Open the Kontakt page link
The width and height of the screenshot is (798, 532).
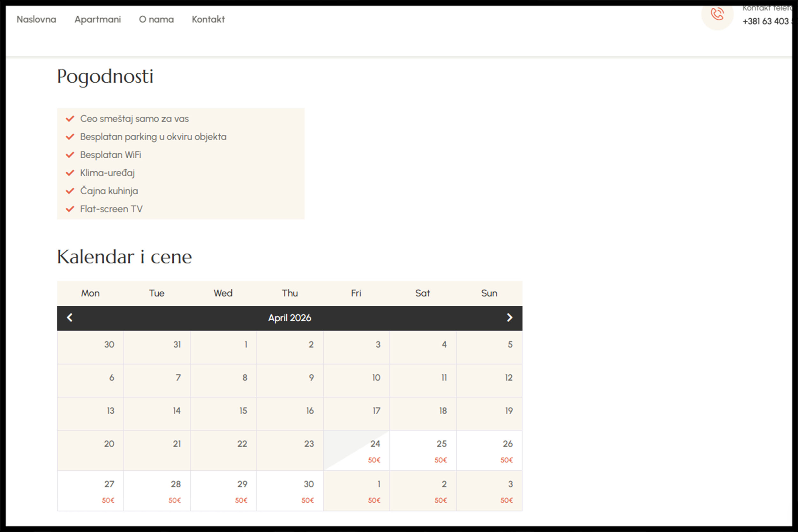pos(208,19)
